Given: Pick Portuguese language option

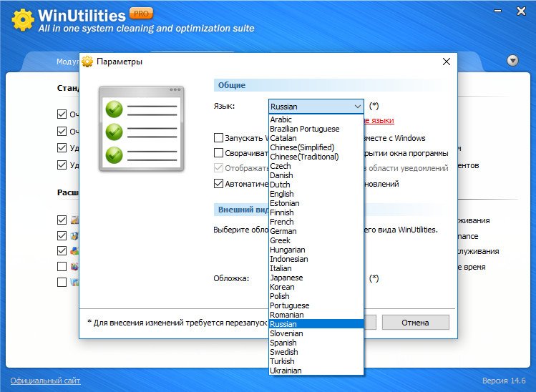Looking at the screenshot, I should click(316, 305).
